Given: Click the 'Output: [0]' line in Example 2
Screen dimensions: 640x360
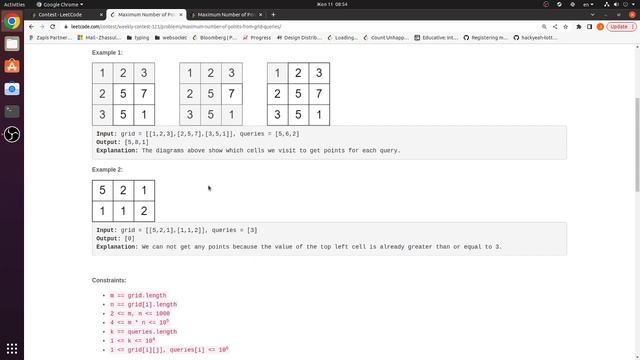Looking at the screenshot, I should click(116, 238).
